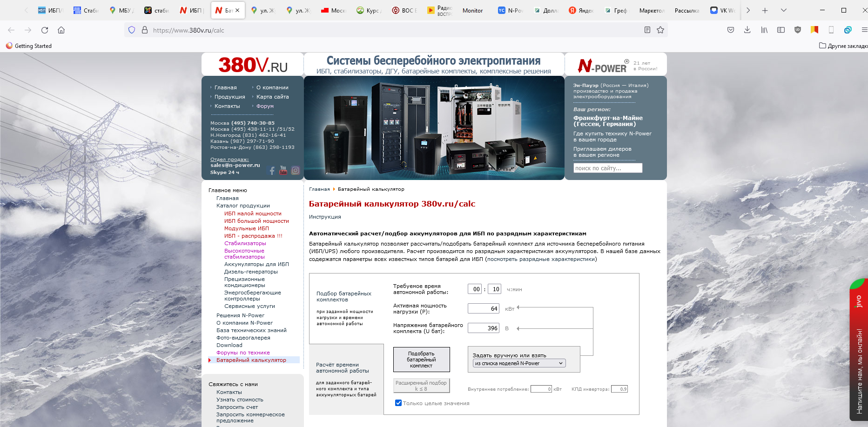Open a new tab with plus icon
The width and height of the screenshot is (868, 427).
(765, 10)
